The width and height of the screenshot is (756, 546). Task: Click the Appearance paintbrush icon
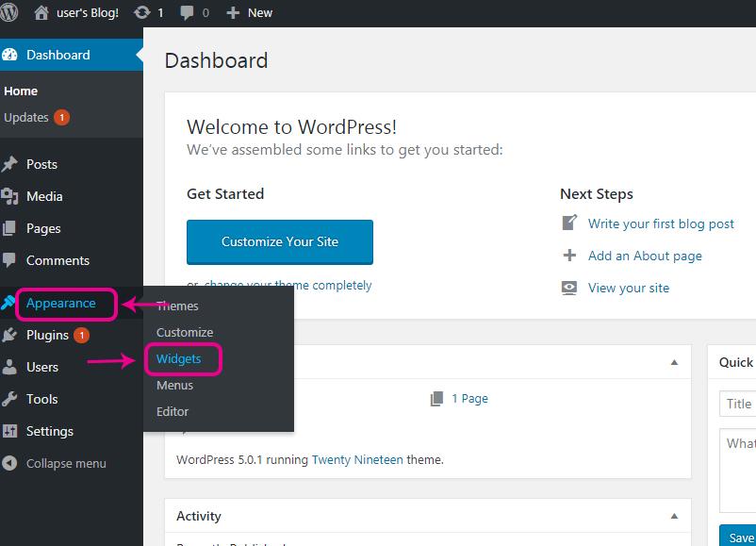click(8, 303)
